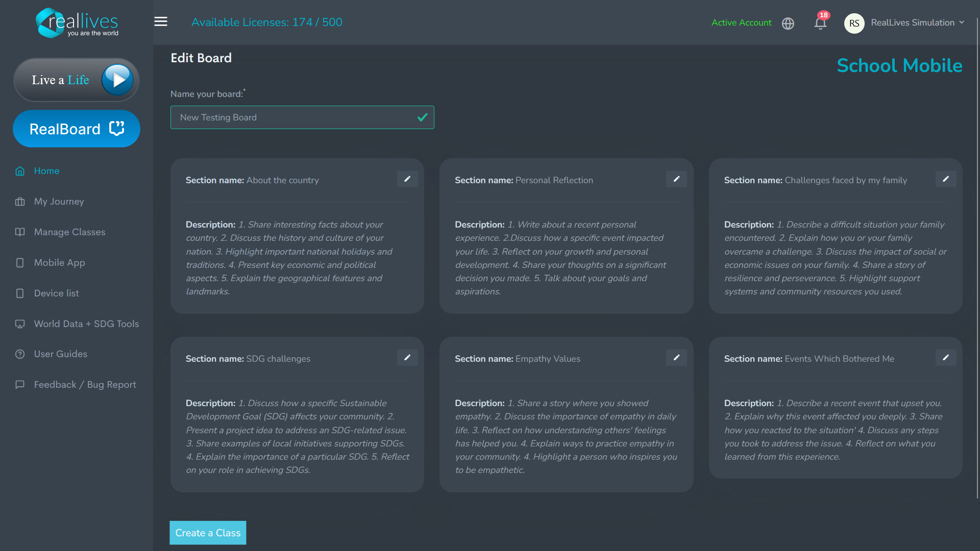This screenshot has height=551, width=980.
Task: Click the Live a Life text
Action: [60, 80]
